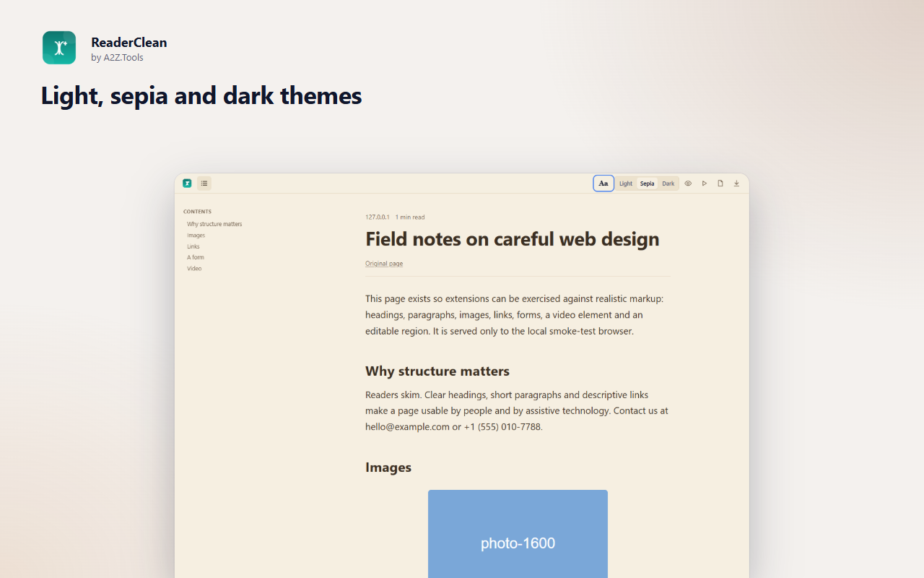The height and width of the screenshot is (578, 924).
Task: Toggle the eye focus-mode icon
Action: coord(688,184)
